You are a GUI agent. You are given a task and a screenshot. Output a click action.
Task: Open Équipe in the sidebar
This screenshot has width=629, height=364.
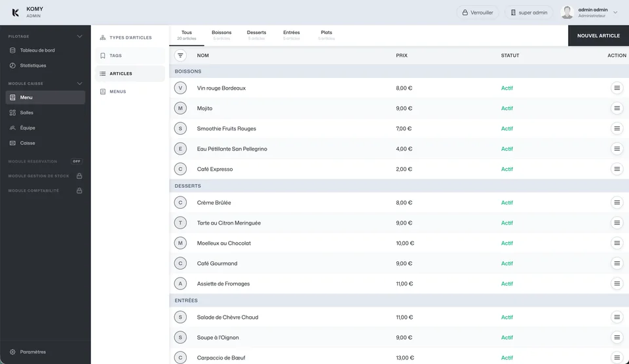coord(45,128)
